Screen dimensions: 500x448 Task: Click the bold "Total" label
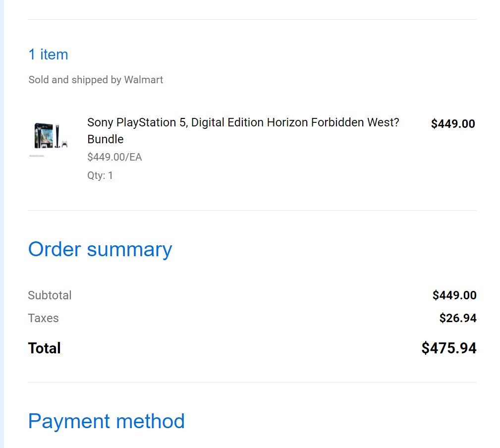44,348
